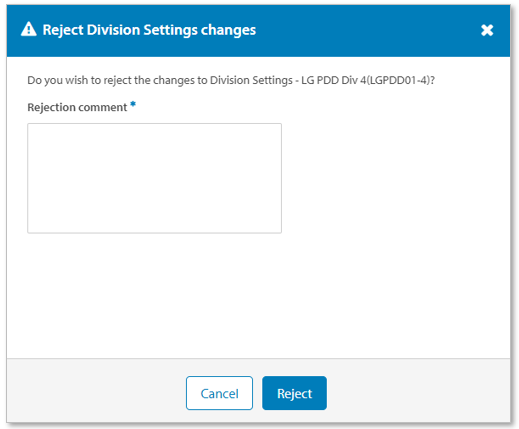Focus the Rejection comment text area

154,178
